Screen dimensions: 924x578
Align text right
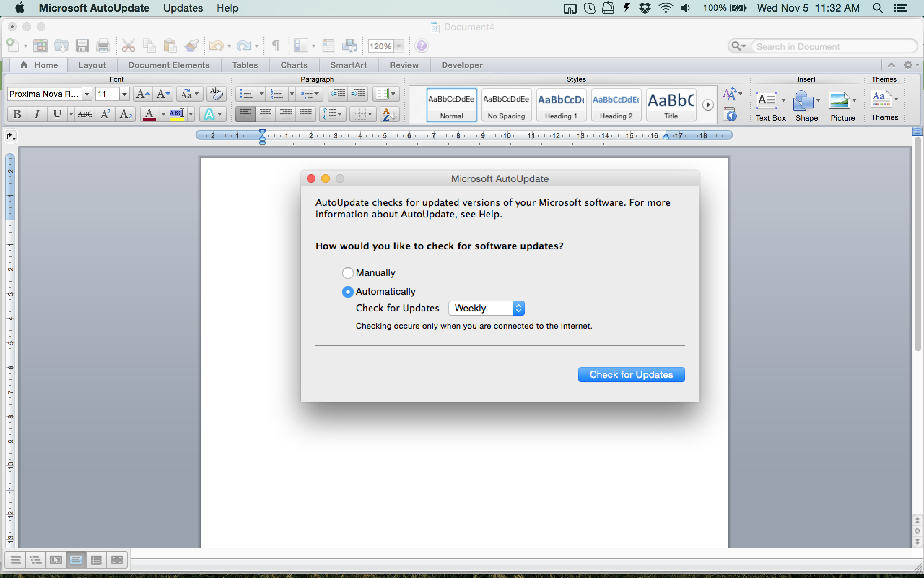coord(286,114)
